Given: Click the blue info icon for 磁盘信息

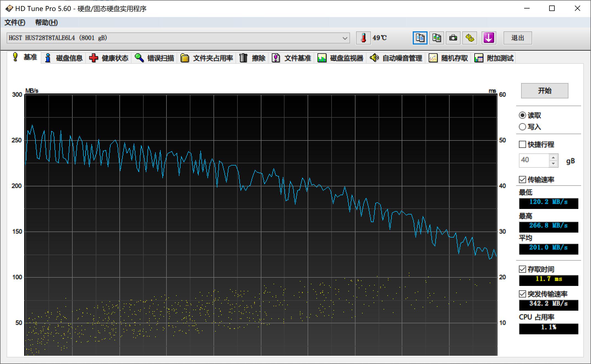Looking at the screenshot, I should coord(48,58).
